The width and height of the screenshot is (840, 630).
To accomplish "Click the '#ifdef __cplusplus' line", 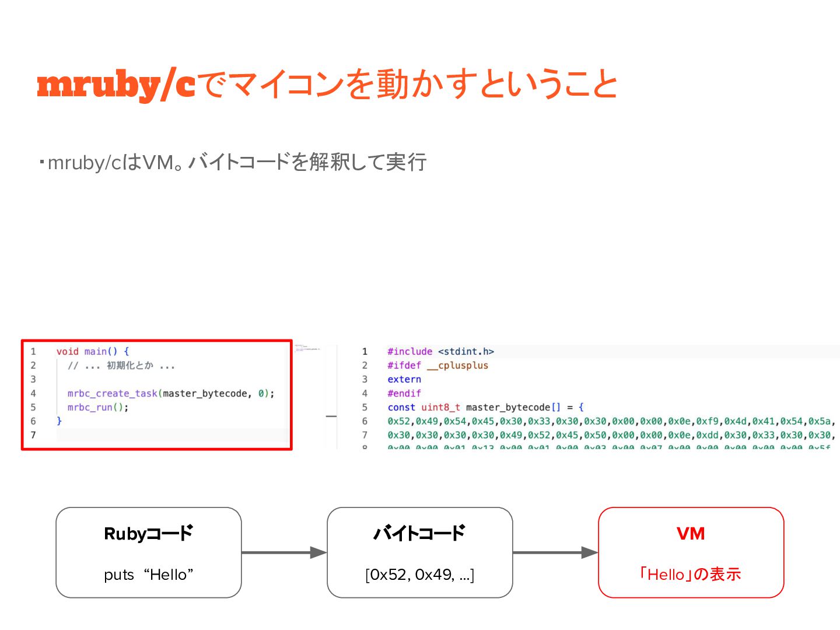I will 437,365.
